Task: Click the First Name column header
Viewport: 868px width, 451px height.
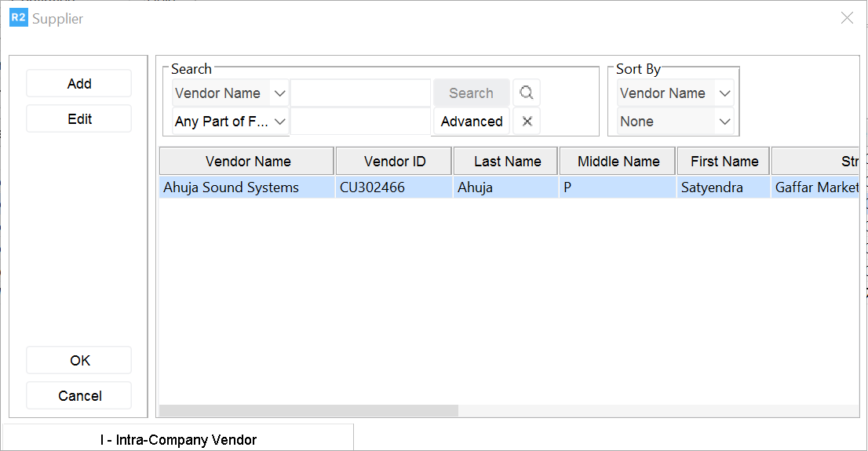Action: pyautogui.click(x=724, y=162)
